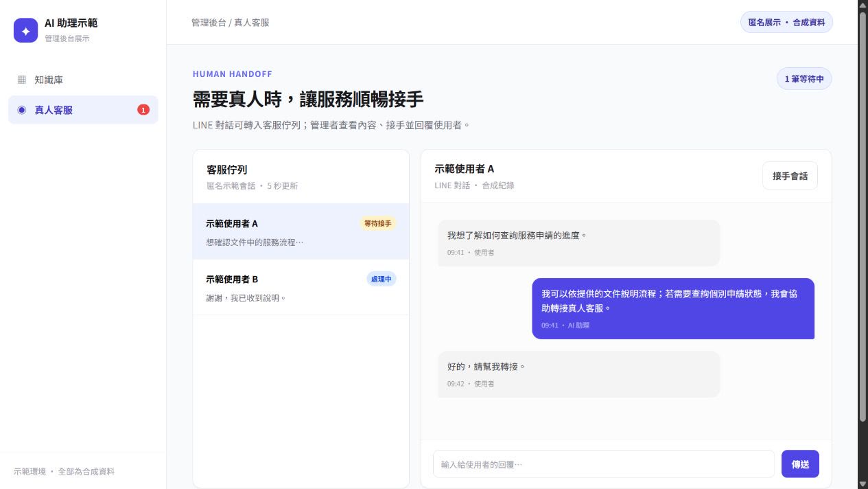
Task: Click the preview text 謝謝，我已收到說明。
Action: click(x=246, y=298)
